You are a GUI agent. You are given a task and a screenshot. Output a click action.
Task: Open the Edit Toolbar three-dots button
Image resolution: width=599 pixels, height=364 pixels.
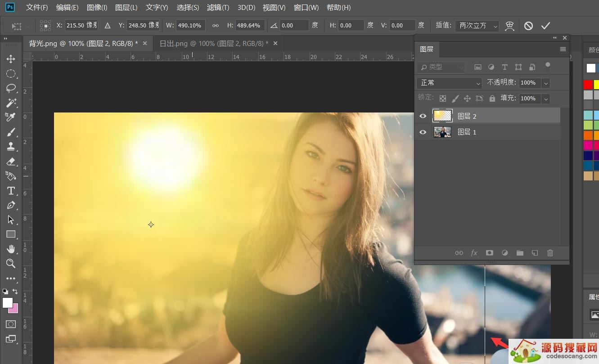pyautogui.click(x=11, y=279)
